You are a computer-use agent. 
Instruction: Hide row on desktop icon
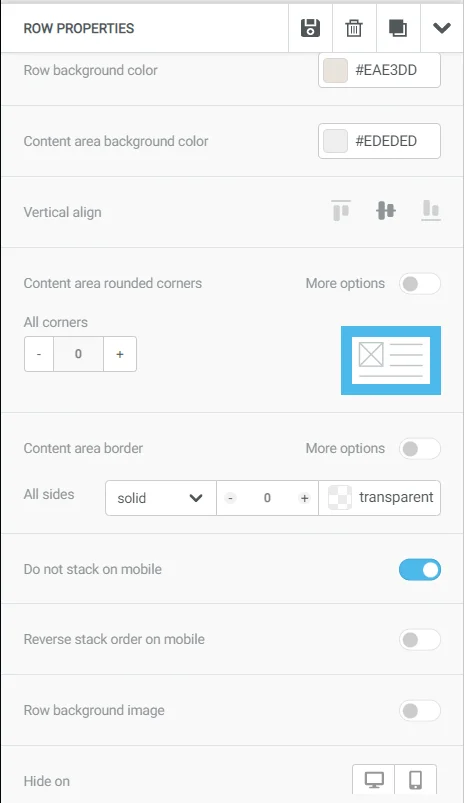374,780
